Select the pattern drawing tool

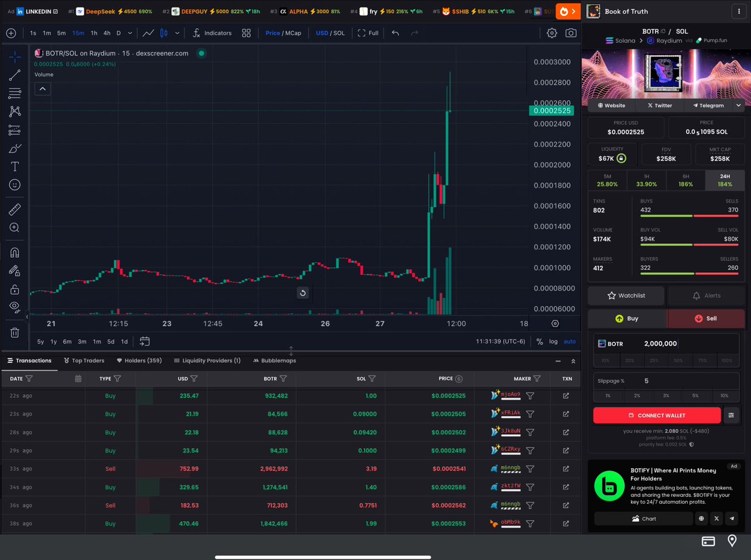14,111
